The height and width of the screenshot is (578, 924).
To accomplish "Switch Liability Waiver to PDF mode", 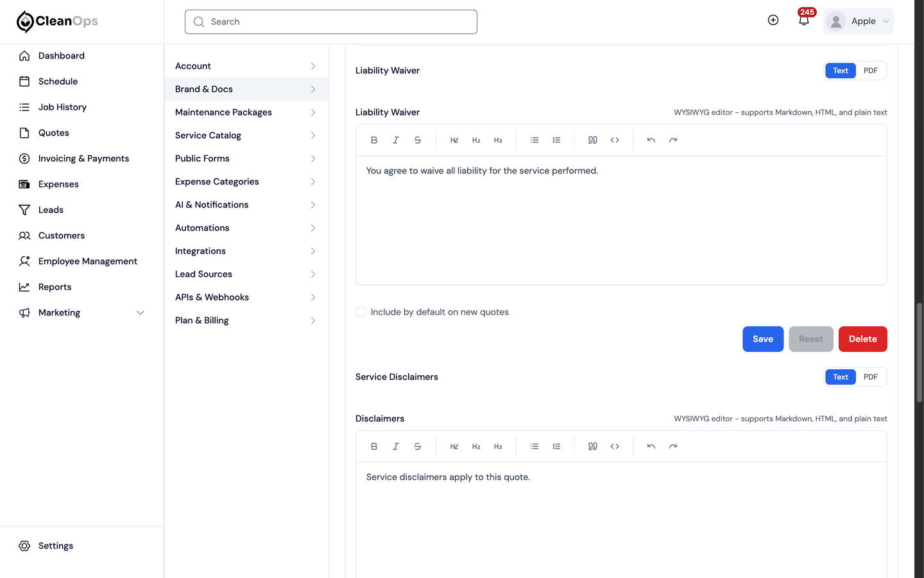I will pos(871,71).
